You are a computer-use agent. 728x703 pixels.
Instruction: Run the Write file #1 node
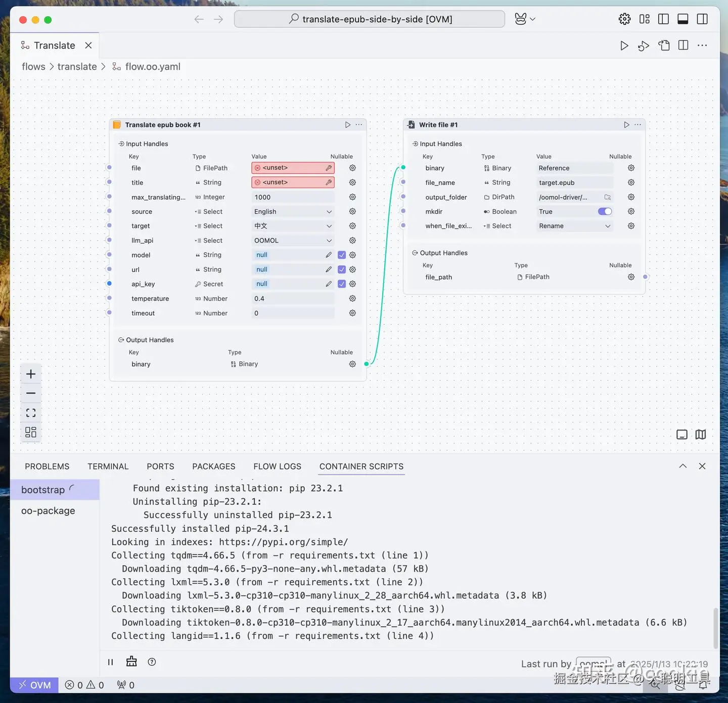coord(627,125)
